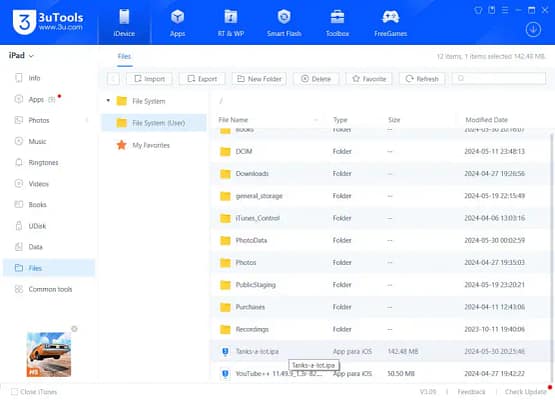
Task: Select Files in the sidebar
Action: click(x=49, y=268)
